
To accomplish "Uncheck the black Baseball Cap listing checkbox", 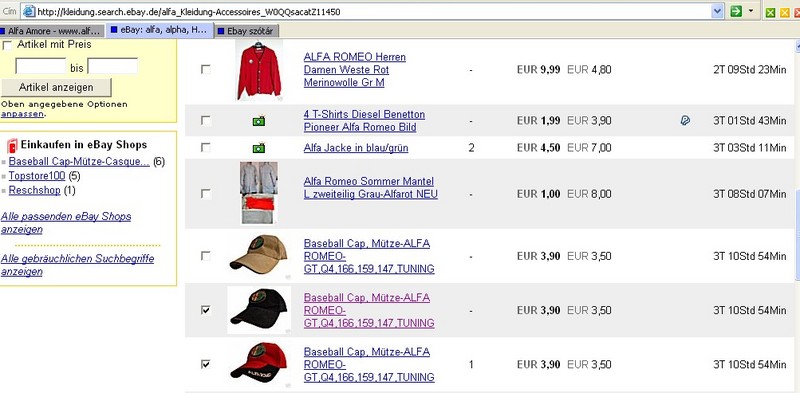I will (206, 310).
